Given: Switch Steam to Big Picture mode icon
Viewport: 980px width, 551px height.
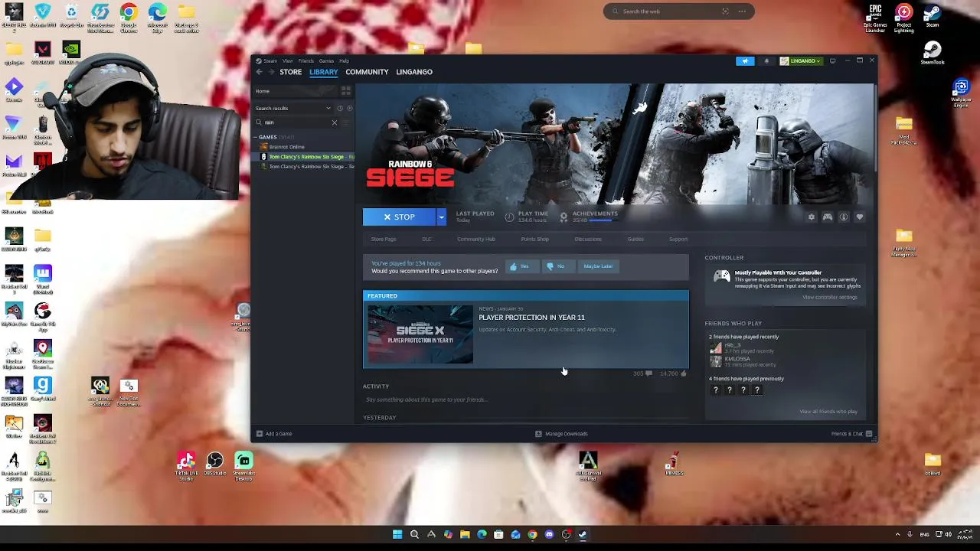Looking at the screenshot, I should (x=832, y=60).
